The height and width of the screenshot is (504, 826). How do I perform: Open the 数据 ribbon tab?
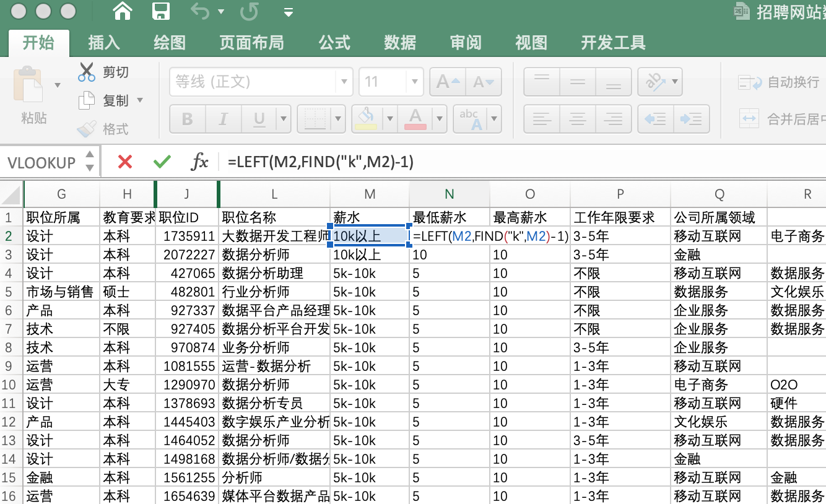point(400,42)
